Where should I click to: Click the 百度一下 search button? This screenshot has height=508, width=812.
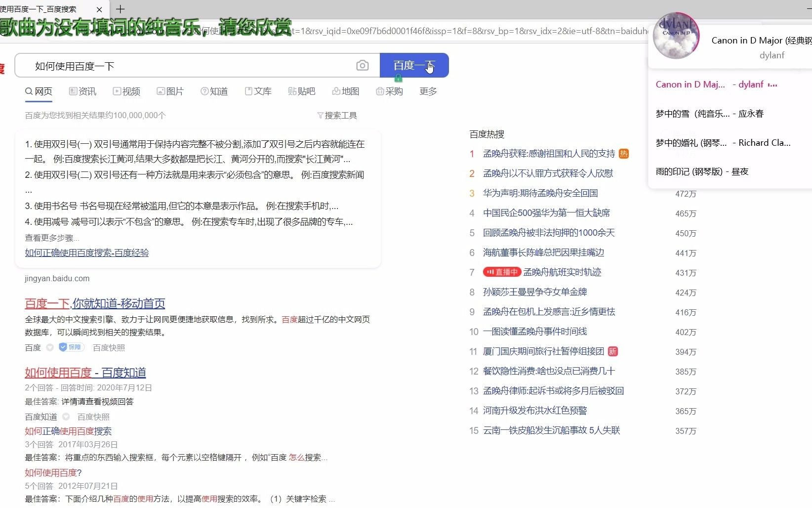(414, 65)
